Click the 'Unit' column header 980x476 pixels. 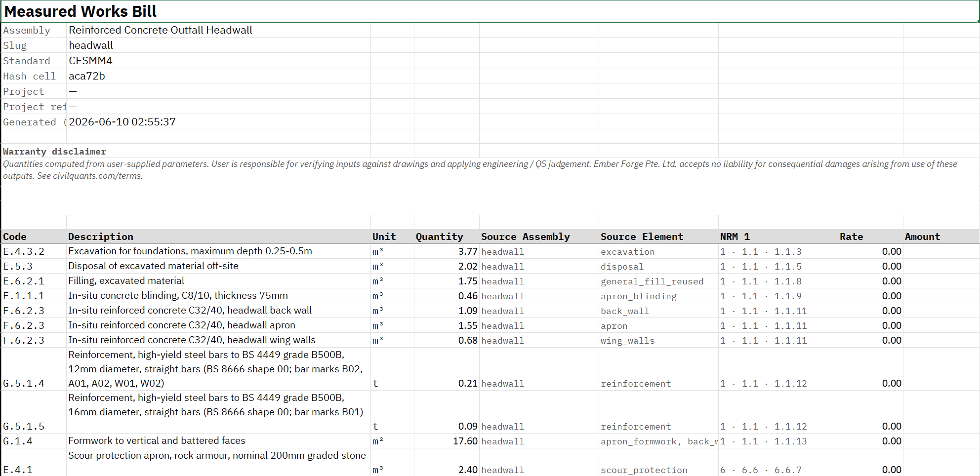pos(392,237)
